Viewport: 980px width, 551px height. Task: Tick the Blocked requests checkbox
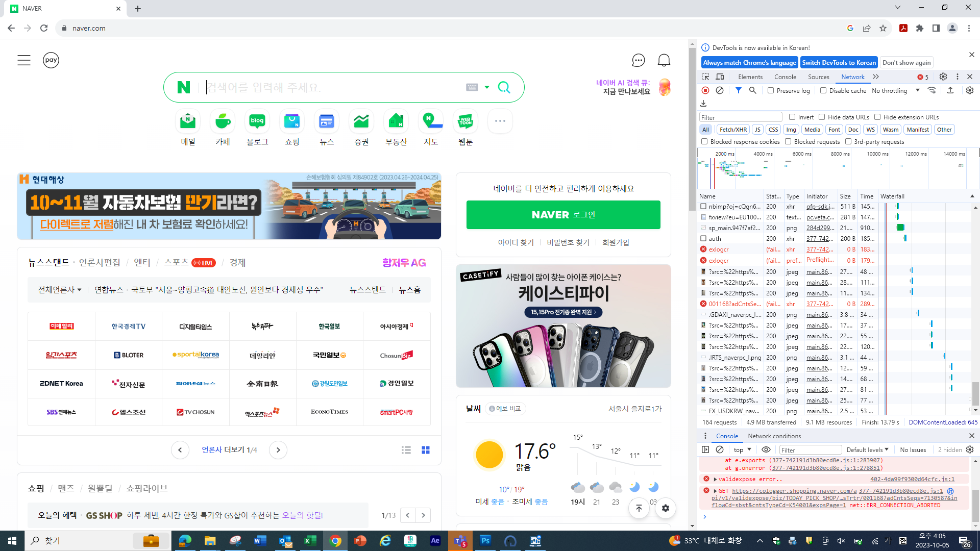tap(788, 141)
